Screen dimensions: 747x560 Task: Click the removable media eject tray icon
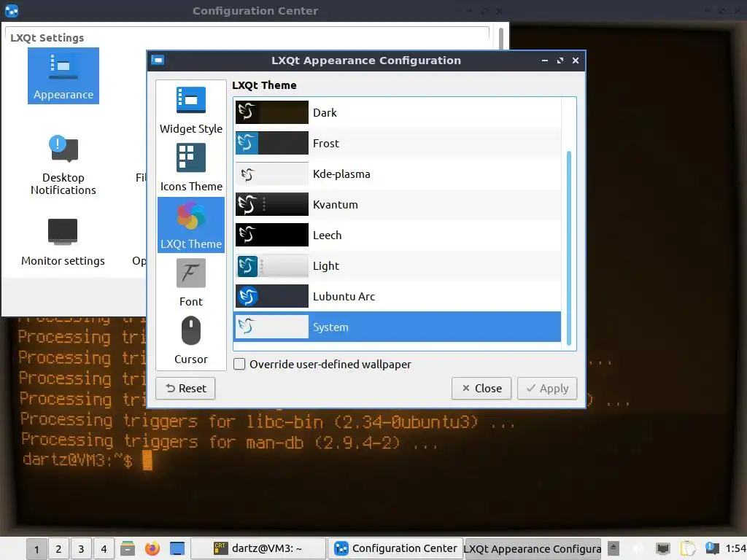coord(614,548)
